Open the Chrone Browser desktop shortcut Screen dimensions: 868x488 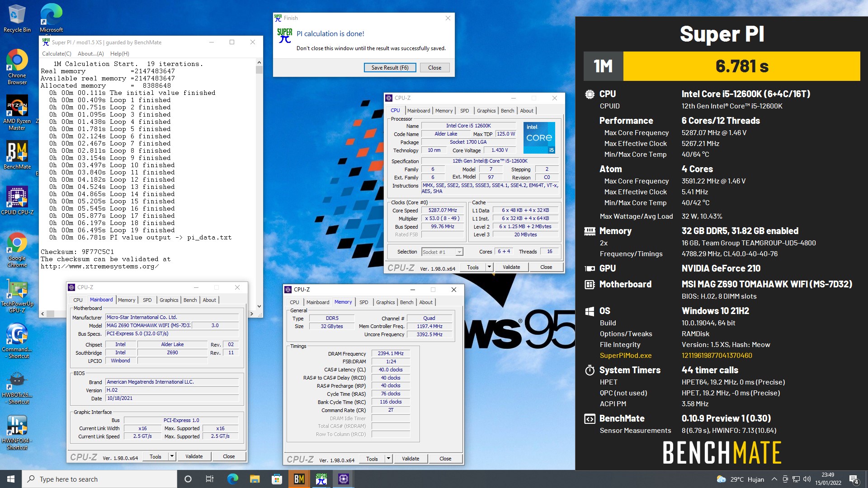tap(17, 67)
